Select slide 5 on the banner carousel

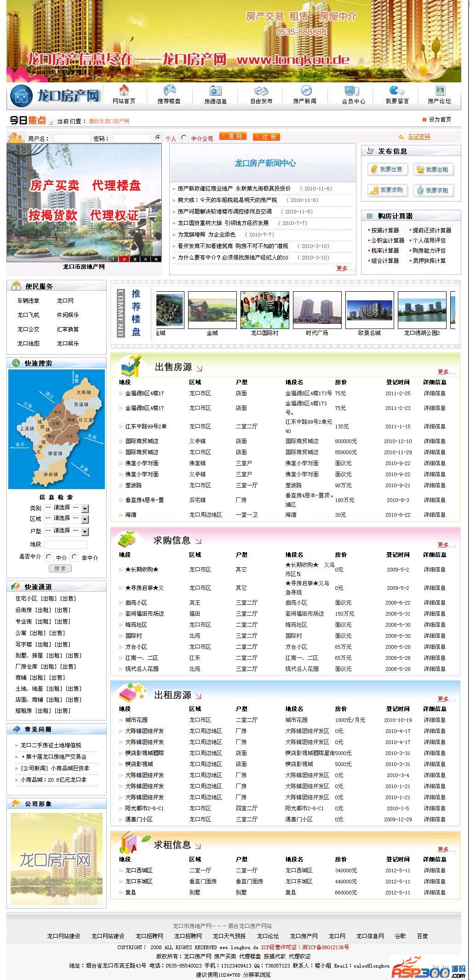click(156, 259)
